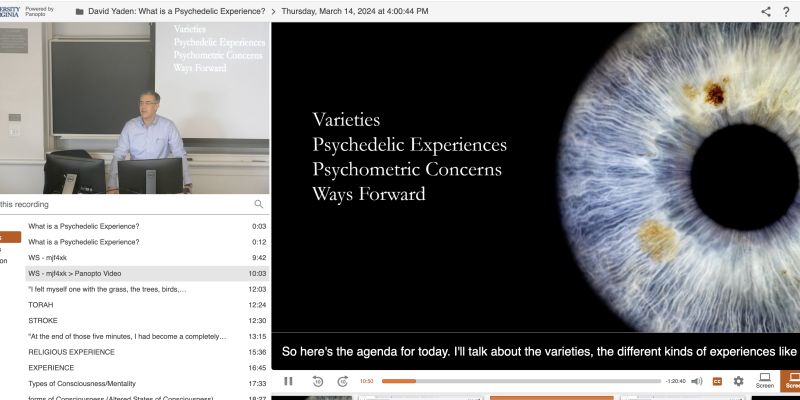Jump to TORAH at 12:24
The height and width of the screenshot is (400, 800).
point(147,305)
